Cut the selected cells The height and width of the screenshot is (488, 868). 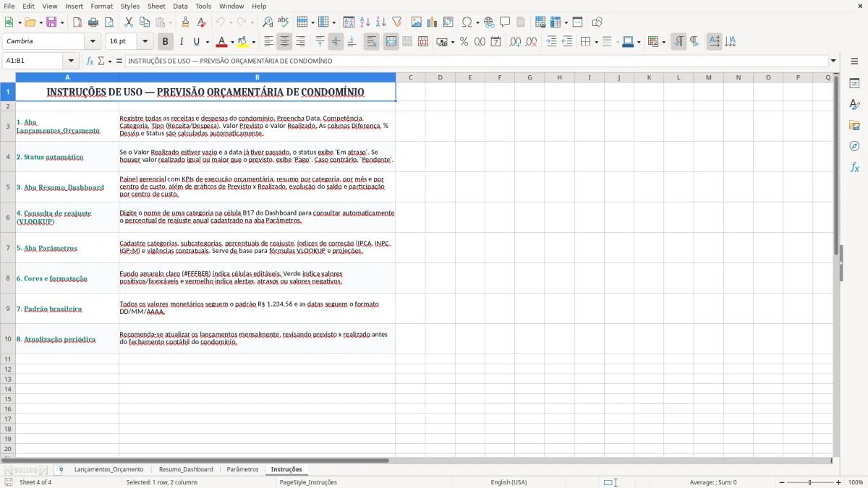[x=129, y=22]
